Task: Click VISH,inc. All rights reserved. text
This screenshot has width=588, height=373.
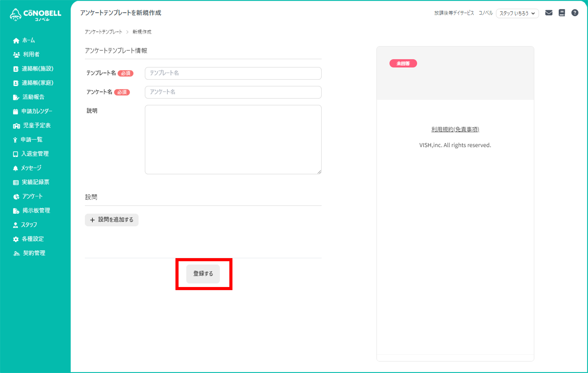Action: pyautogui.click(x=455, y=145)
